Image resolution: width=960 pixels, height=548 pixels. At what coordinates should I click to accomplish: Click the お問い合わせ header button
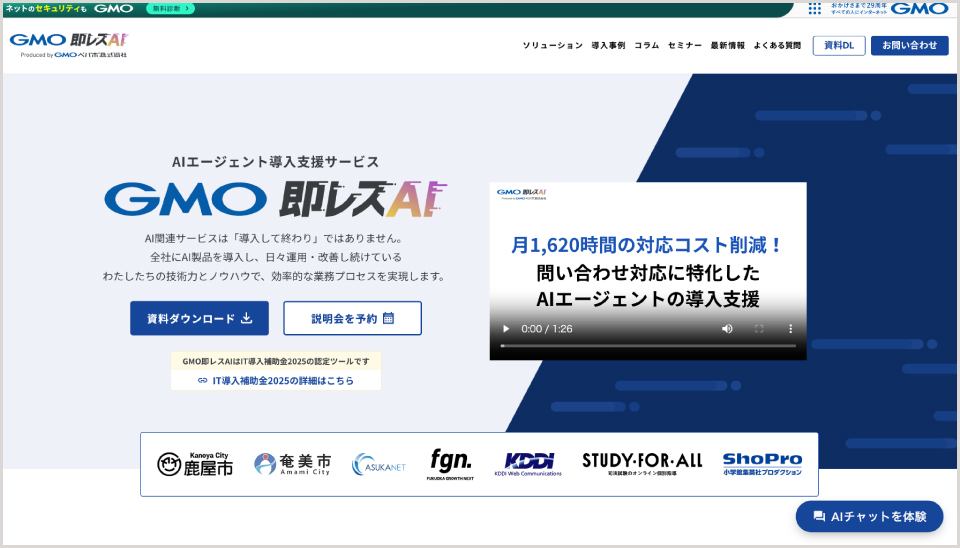tap(910, 45)
